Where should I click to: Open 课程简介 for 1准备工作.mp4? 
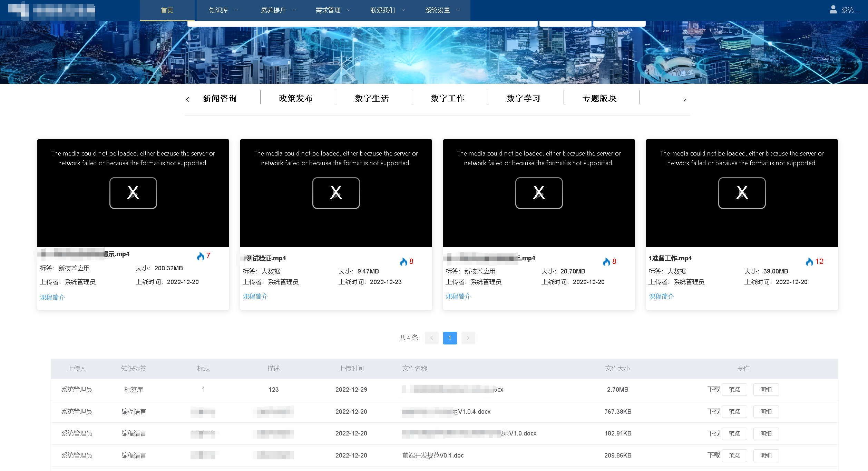[x=661, y=297]
